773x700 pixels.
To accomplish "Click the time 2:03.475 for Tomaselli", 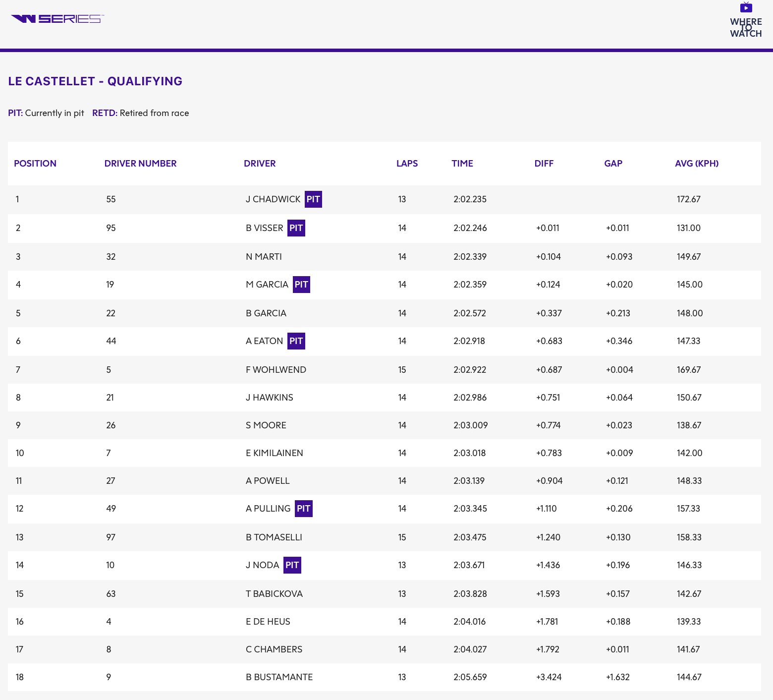I will 470,537.
